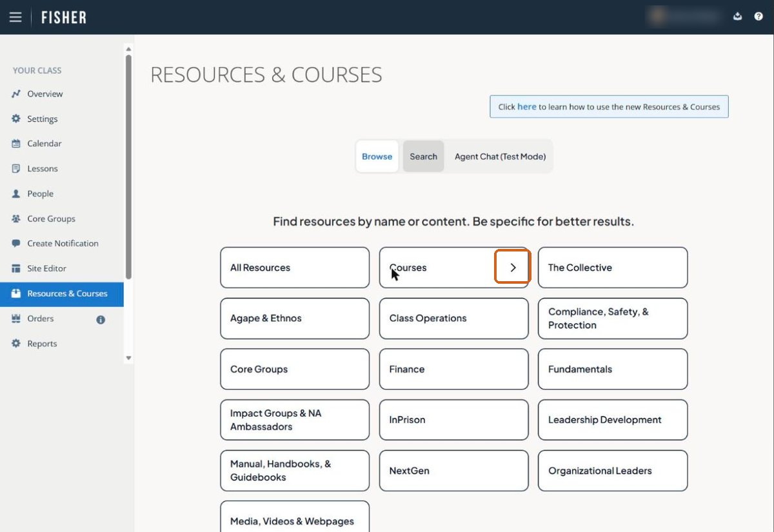Open Compliance, Safety, & Protection category
774x532 pixels.
(x=613, y=319)
